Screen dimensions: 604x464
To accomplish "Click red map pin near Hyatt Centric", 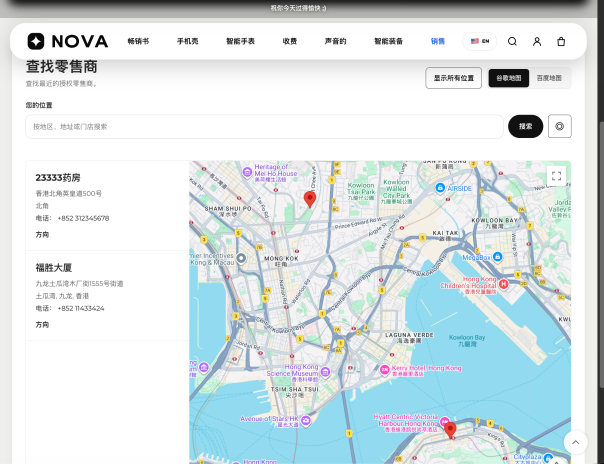I will point(450,430).
